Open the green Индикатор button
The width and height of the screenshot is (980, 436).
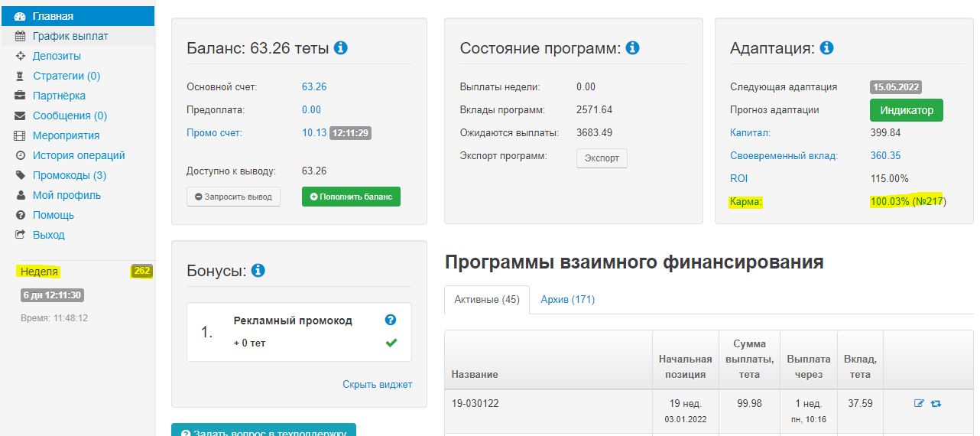(906, 110)
